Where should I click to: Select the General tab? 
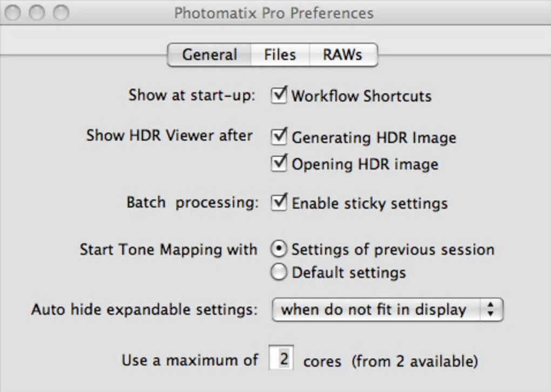point(210,55)
